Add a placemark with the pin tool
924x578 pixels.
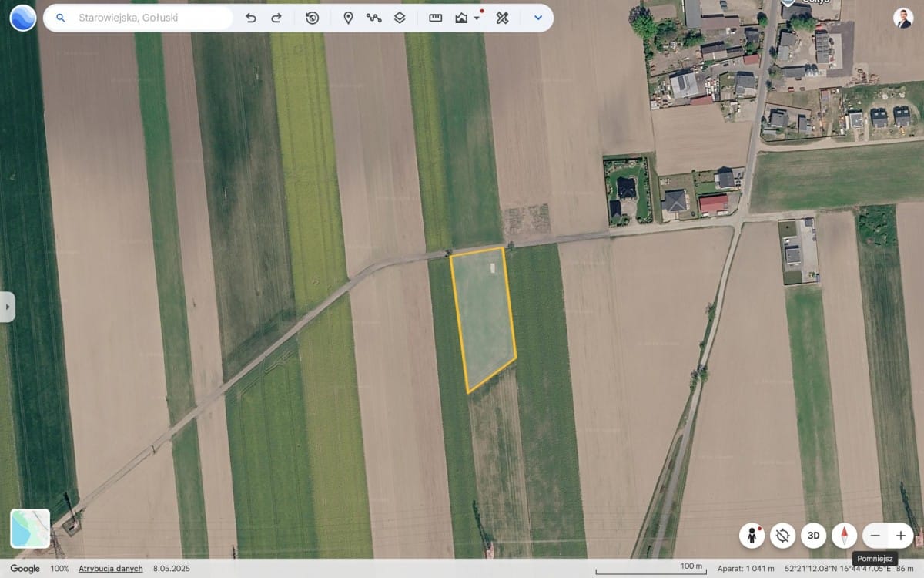[x=348, y=18]
